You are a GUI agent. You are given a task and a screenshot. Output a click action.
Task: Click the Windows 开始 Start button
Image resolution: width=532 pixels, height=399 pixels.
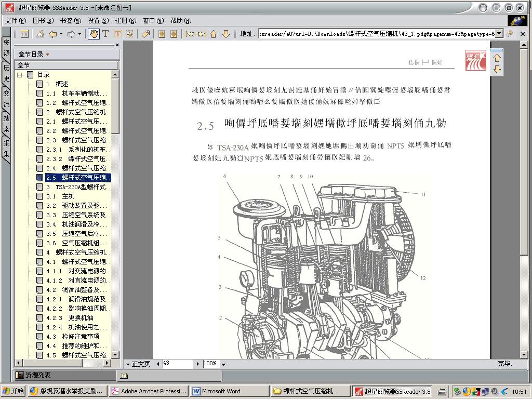point(14,391)
